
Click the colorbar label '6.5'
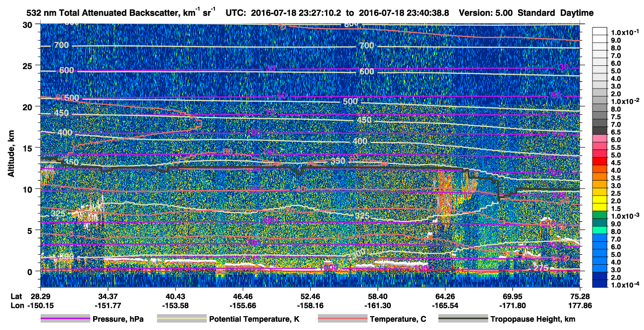pos(616,132)
